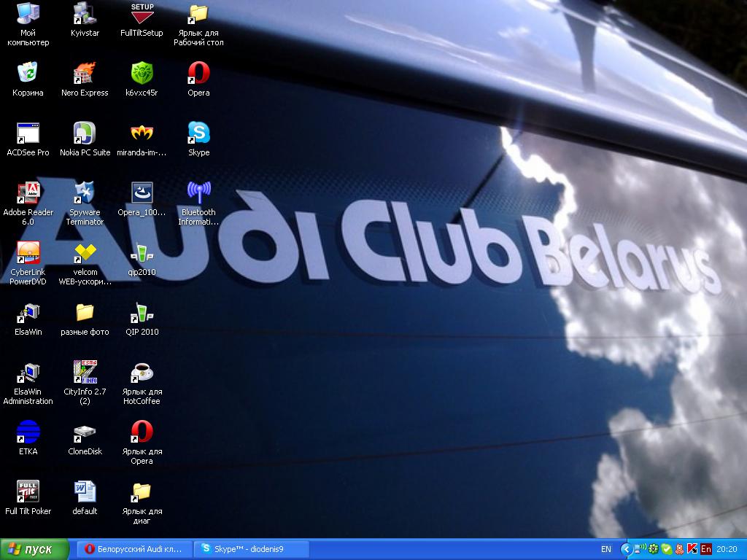Switch to Skype diodenis9 taskbar window

pos(252,549)
